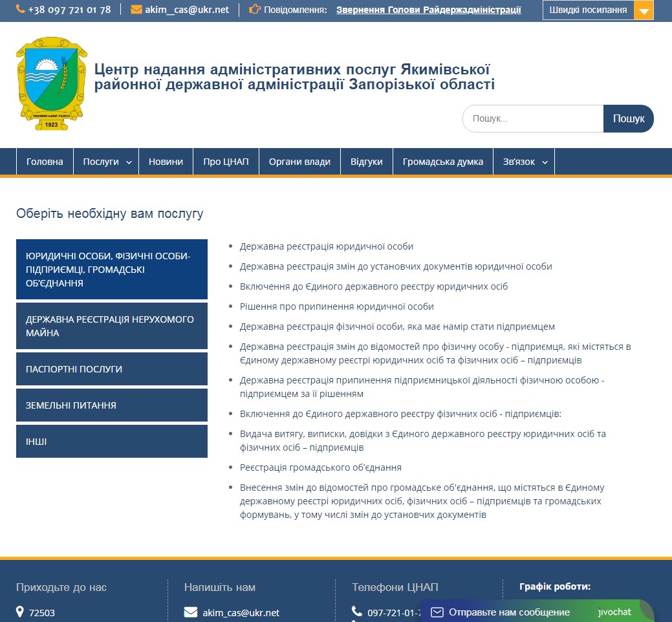Click the Приходьте до нас footer heading
Screen dimensions: 672x622
point(61,587)
